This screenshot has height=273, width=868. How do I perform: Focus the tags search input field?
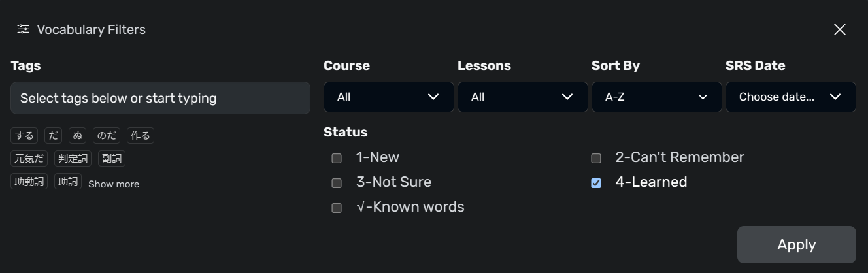point(160,98)
